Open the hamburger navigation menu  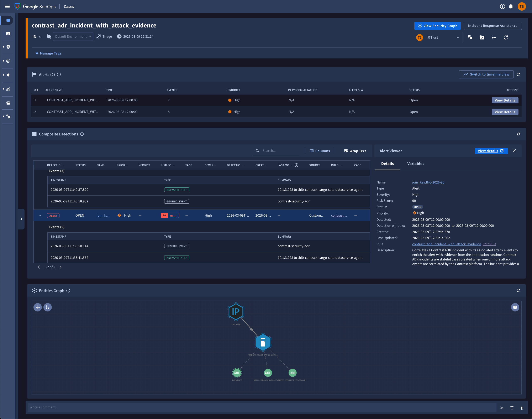pos(7,7)
